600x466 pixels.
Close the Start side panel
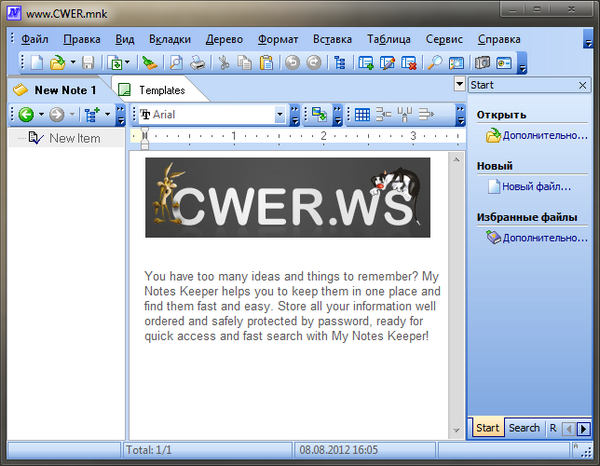click(583, 86)
